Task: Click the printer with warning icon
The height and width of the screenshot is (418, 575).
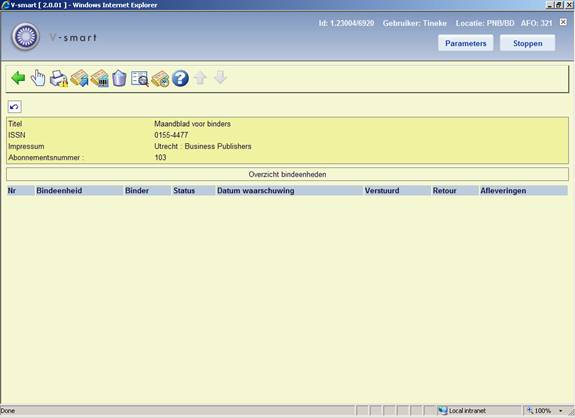Action: pos(59,78)
